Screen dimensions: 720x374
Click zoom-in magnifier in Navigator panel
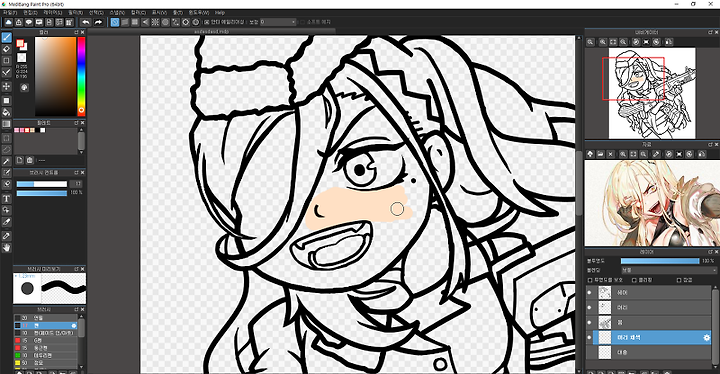[603, 42]
